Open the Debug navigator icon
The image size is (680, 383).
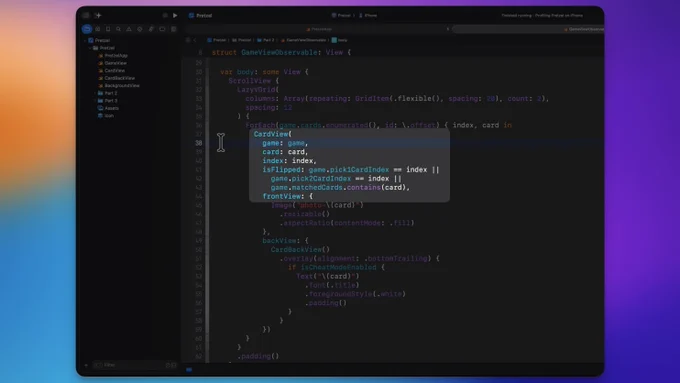pos(151,29)
